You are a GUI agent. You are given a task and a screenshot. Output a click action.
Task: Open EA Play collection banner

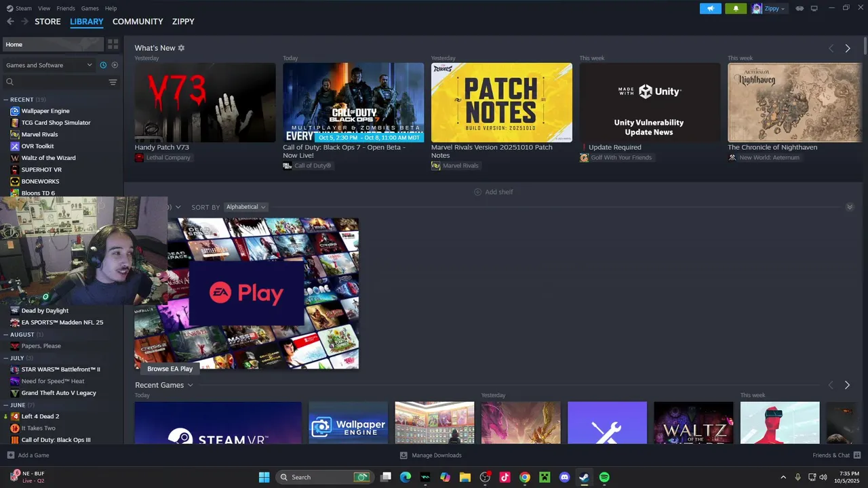pos(246,293)
